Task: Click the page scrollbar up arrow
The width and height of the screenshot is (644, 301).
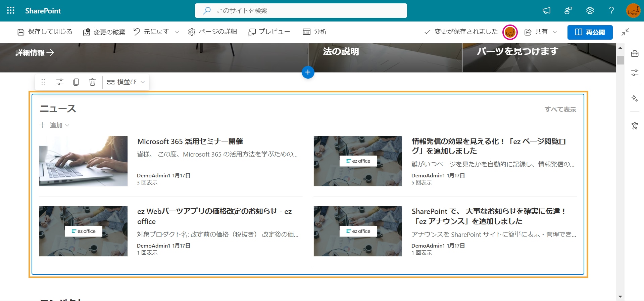Action: [x=620, y=48]
